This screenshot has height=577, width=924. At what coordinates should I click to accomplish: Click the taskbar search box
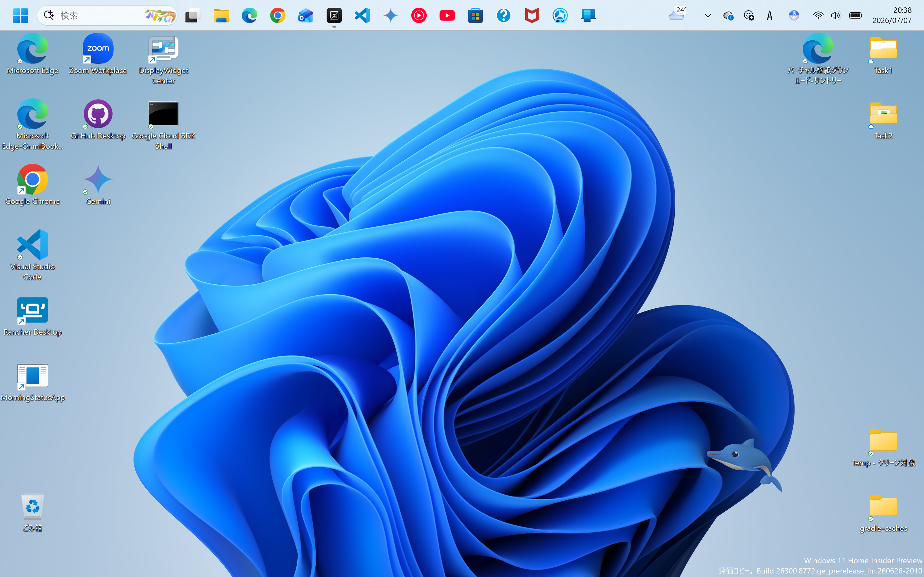point(107,15)
